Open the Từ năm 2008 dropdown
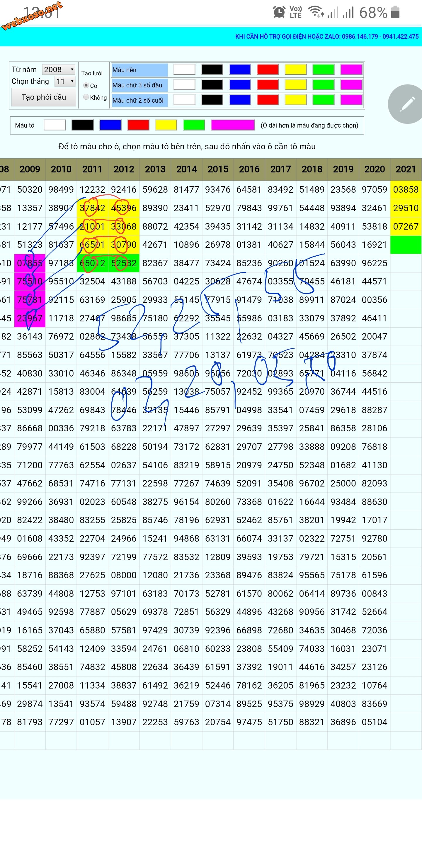This screenshot has height=868, width=422. tap(59, 69)
